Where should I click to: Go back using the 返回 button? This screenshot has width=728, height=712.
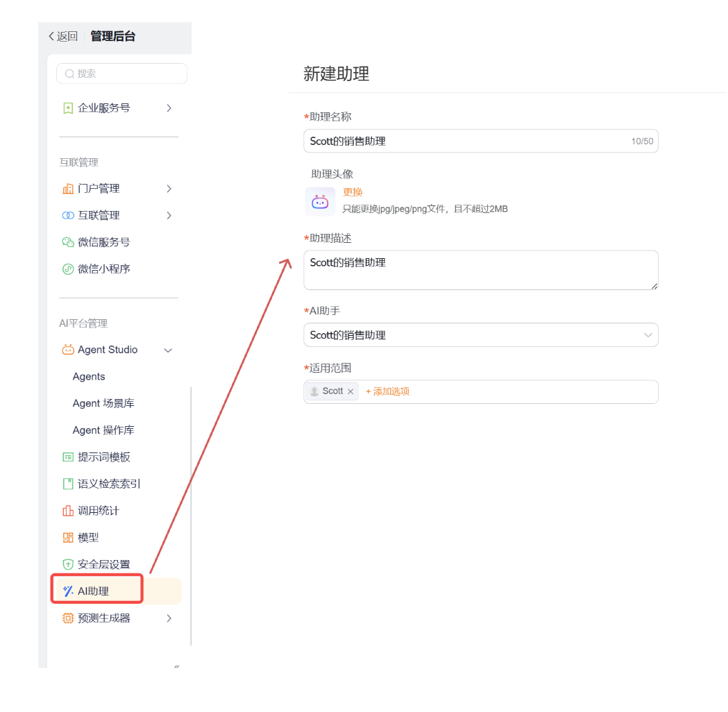(62, 36)
